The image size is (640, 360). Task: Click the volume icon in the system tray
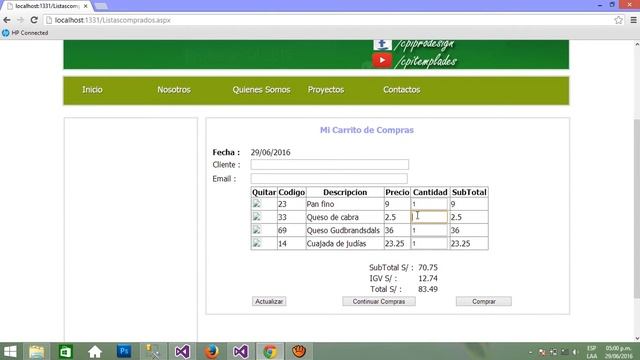pyautogui.click(x=576, y=352)
